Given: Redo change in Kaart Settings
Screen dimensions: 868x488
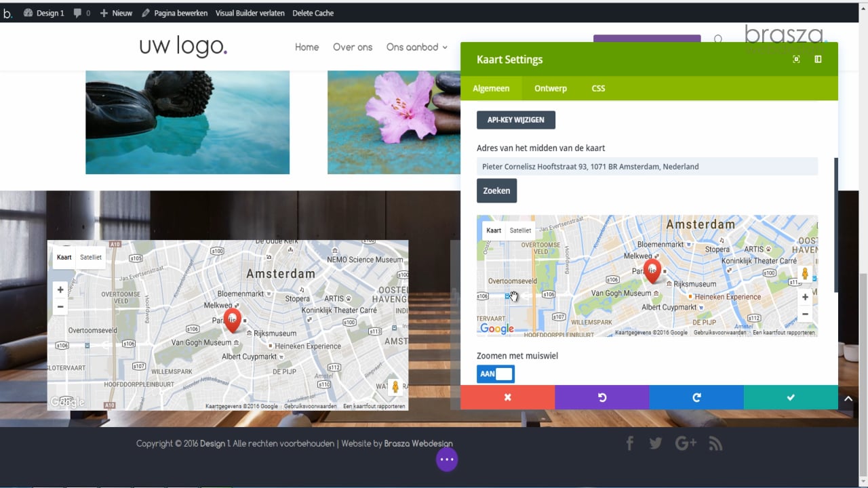Looking at the screenshot, I should click(x=696, y=397).
